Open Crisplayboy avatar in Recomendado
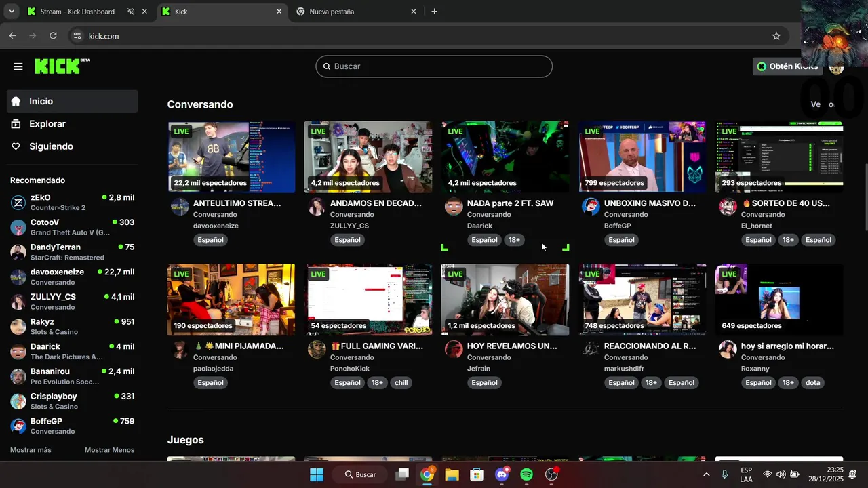The width and height of the screenshot is (868, 488). [x=18, y=401]
